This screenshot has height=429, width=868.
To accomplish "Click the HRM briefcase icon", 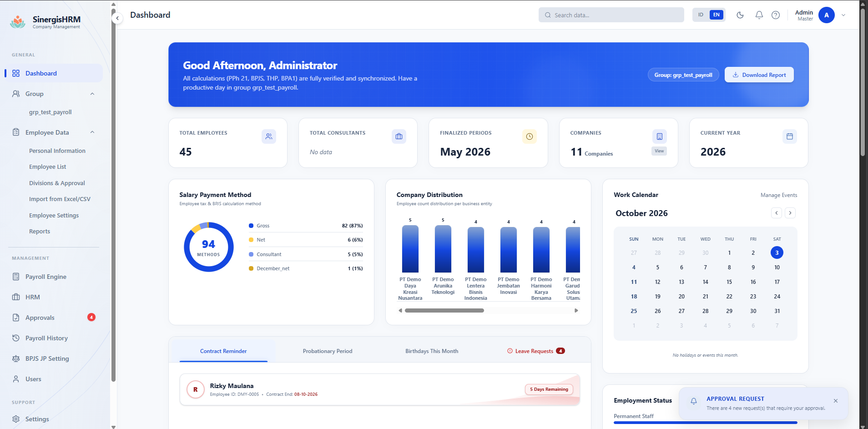I will tap(16, 297).
